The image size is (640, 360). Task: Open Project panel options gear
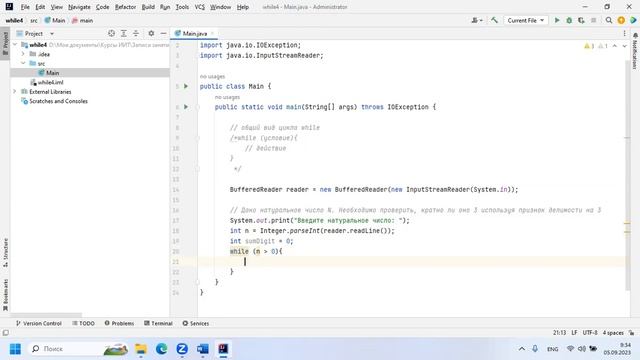click(151, 33)
